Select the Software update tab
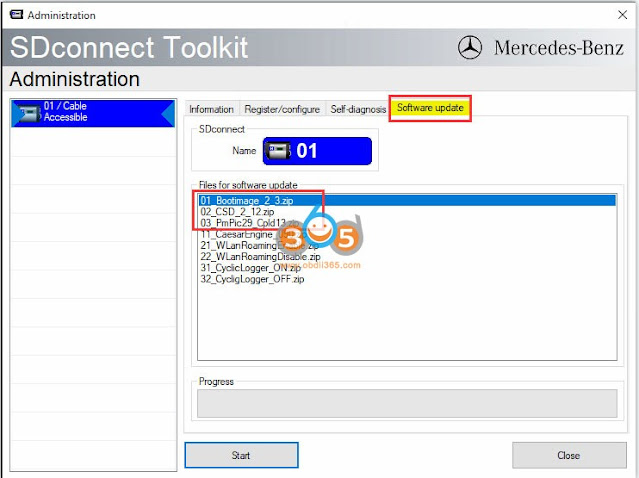Image resolution: width=639 pixels, height=478 pixels. click(430, 108)
